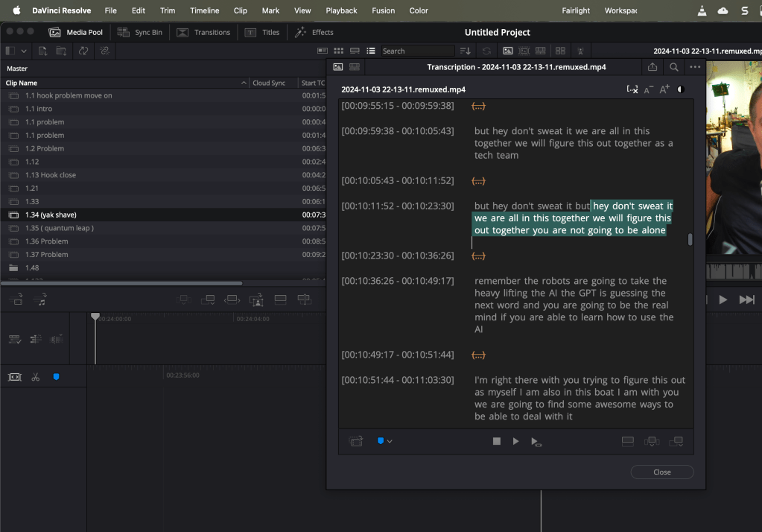Click the Ripple Overwrite edit button
The image size is (762, 532).
[x=232, y=300]
